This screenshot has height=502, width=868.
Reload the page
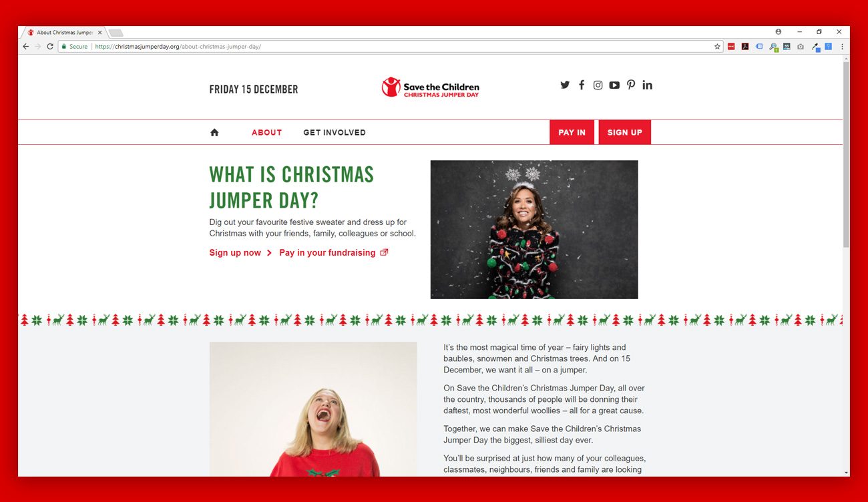(50, 47)
